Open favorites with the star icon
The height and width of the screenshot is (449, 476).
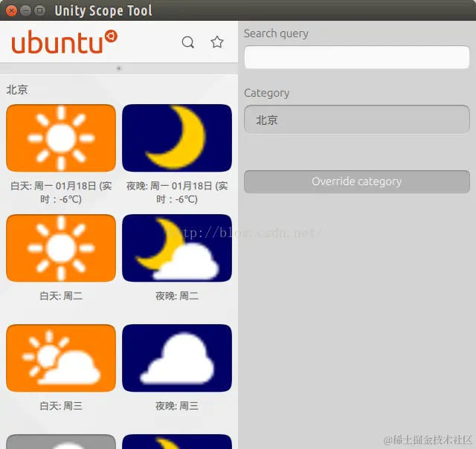pyautogui.click(x=217, y=42)
